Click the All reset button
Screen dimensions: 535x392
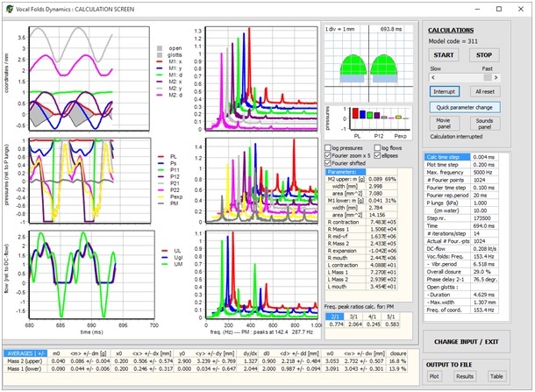pyautogui.click(x=485, y=91)
